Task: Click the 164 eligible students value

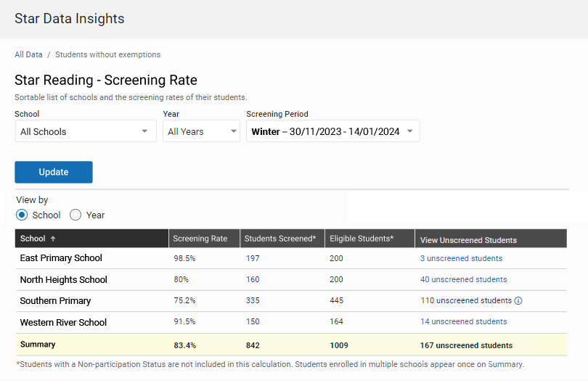Action: coord(336,321)
